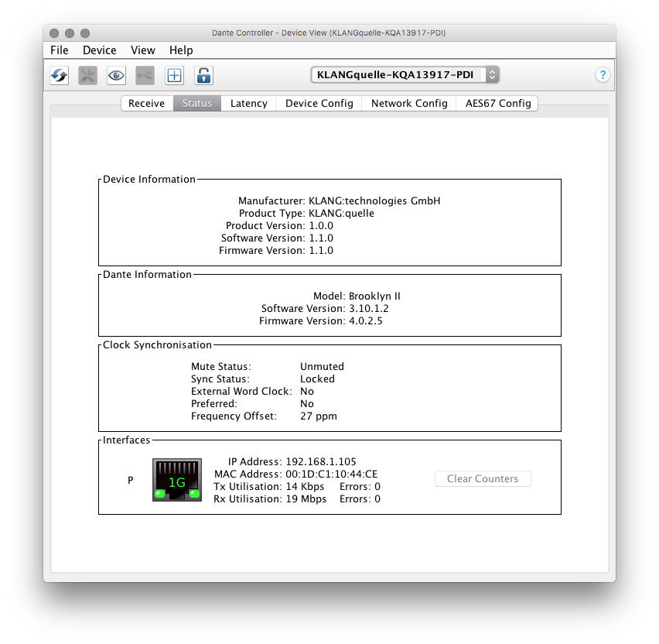Viewport: 659px width, 644px height.
Task: Select the Status tab
Action: tap(197, 104)
